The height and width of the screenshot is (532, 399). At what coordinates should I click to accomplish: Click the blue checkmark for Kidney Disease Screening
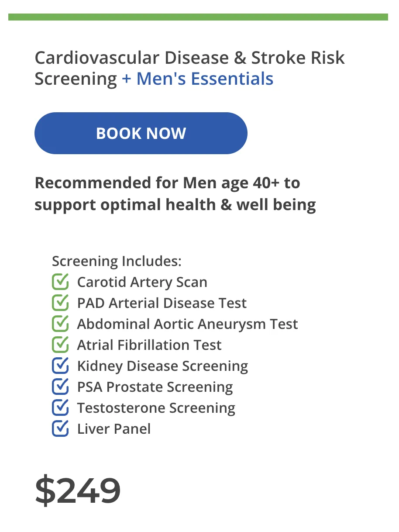60,366
